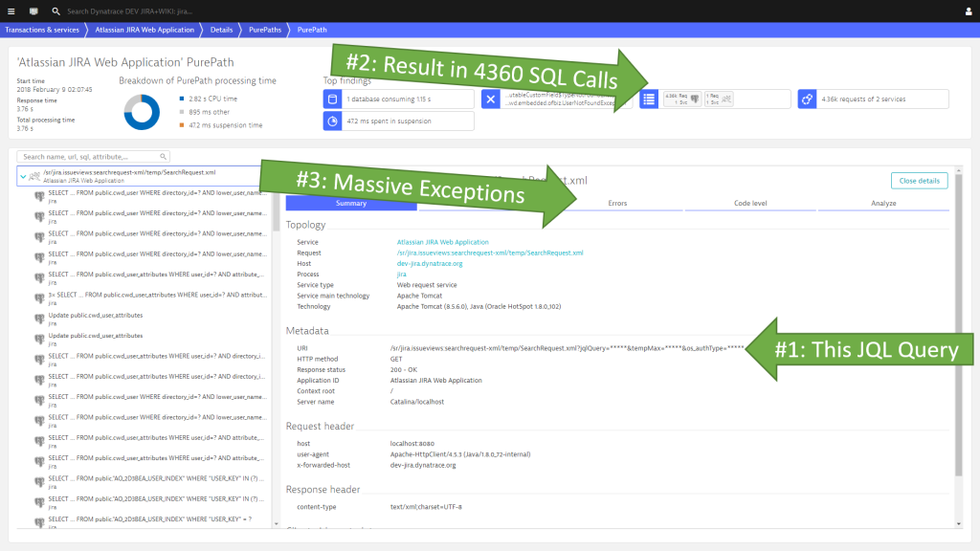Click the Summary tab
The height and width of the screenshot is (551, 980).
(350, 203)
